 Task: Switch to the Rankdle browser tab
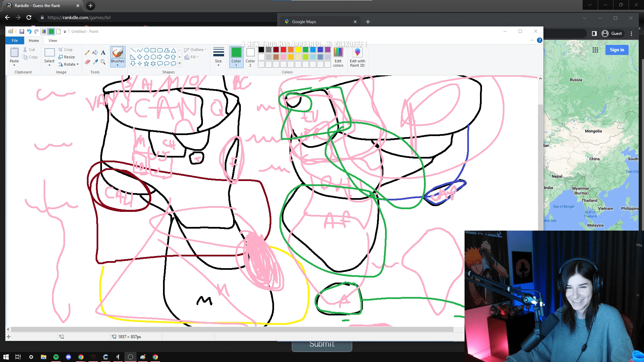[x=43, y=6]
